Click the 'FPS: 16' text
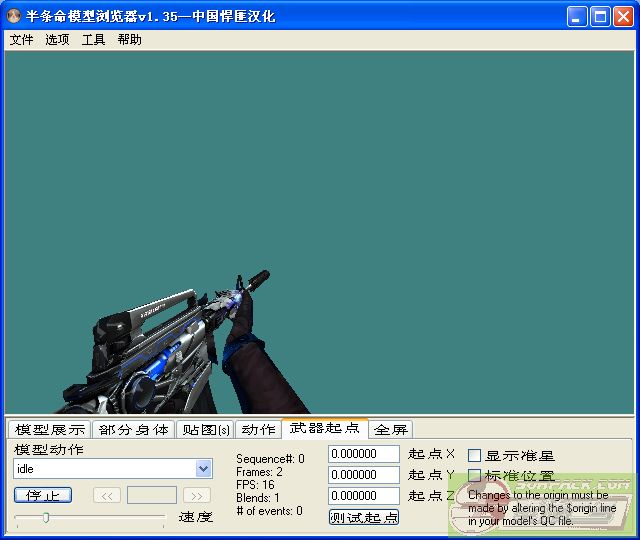 pos(255,485)
